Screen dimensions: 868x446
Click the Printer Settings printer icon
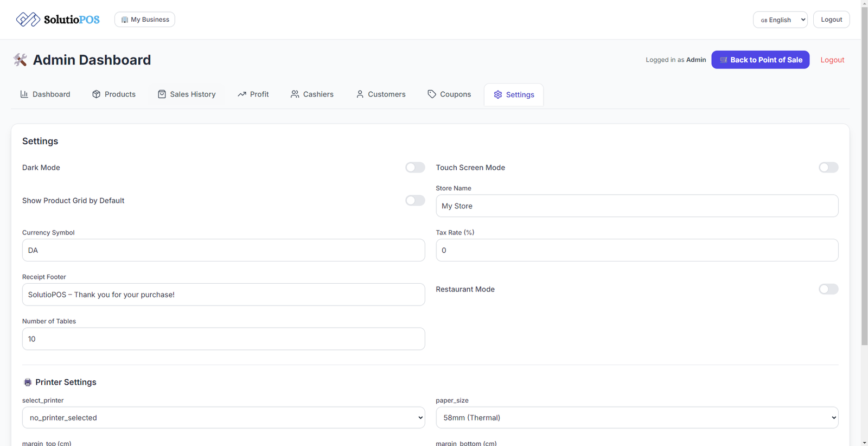click(x=28, y=383)
